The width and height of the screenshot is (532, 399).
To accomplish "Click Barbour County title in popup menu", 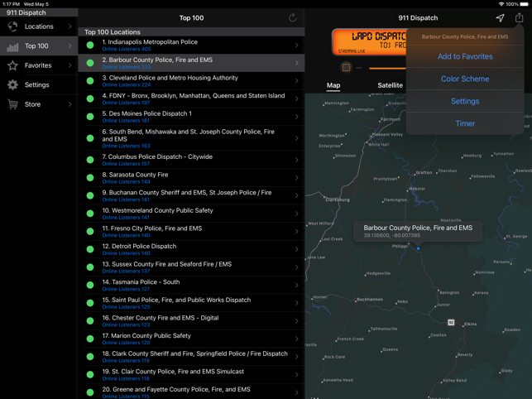I will tap(465, 36).
